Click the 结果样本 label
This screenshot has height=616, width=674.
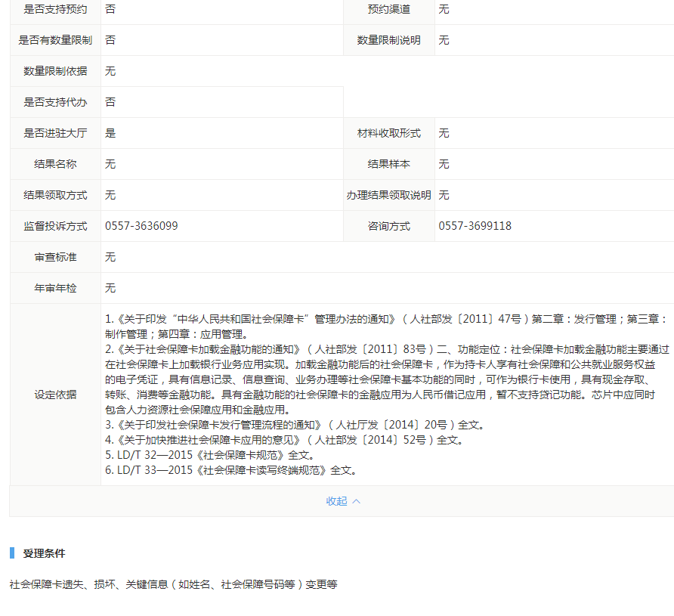[x=389, y=164]
